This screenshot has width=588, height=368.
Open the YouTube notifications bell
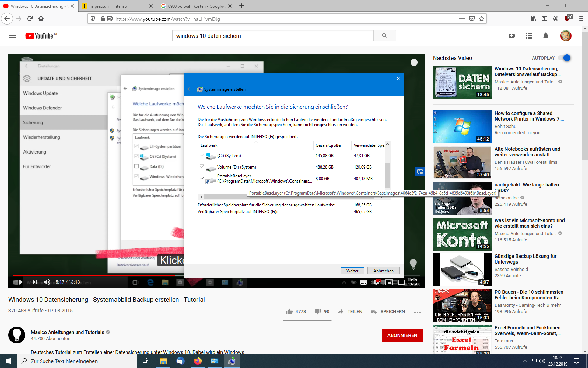tap(545, 36)
